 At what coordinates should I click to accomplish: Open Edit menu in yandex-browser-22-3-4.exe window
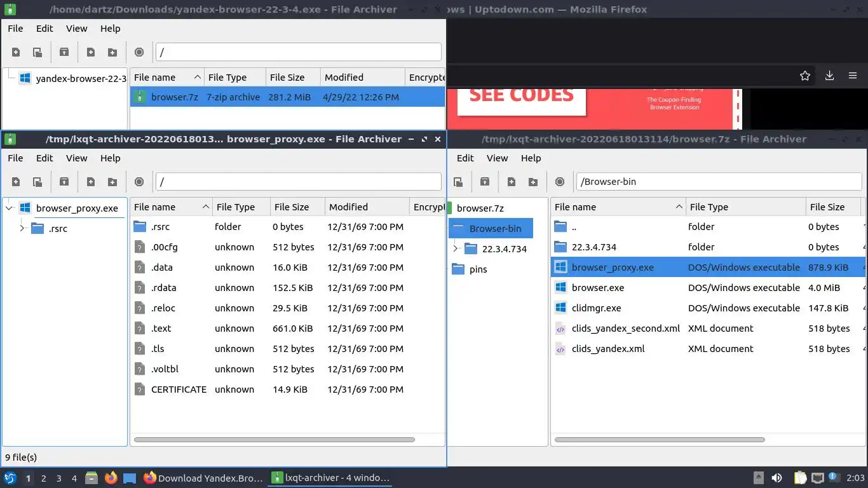(x=44, y=29)
